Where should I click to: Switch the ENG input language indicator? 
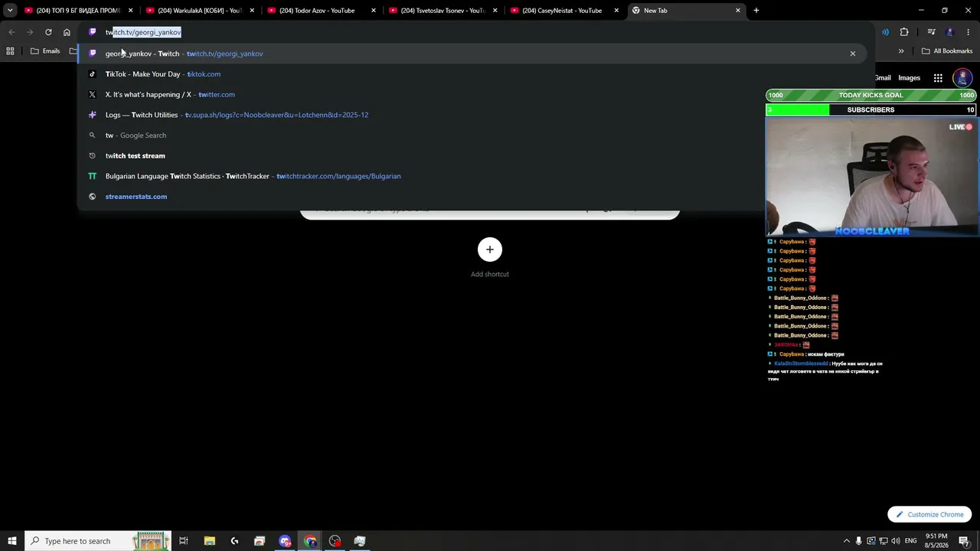pyautogui.click(x=911, y=541)
